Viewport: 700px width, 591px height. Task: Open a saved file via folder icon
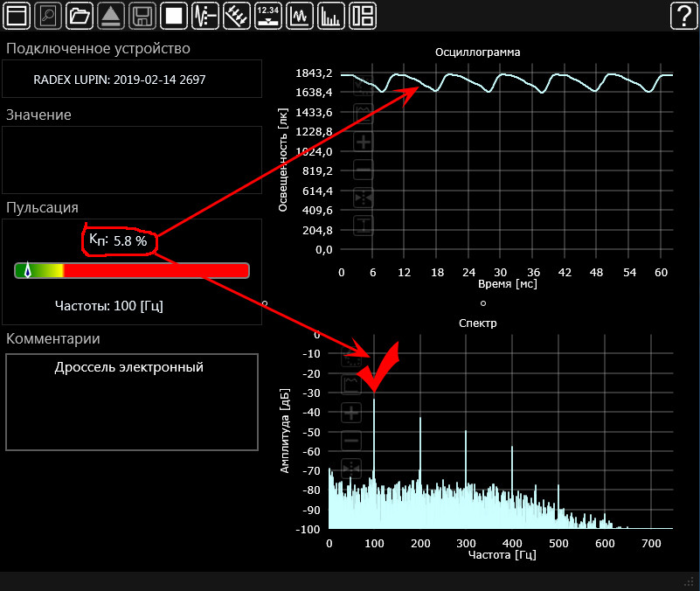(x=80, y=16)
